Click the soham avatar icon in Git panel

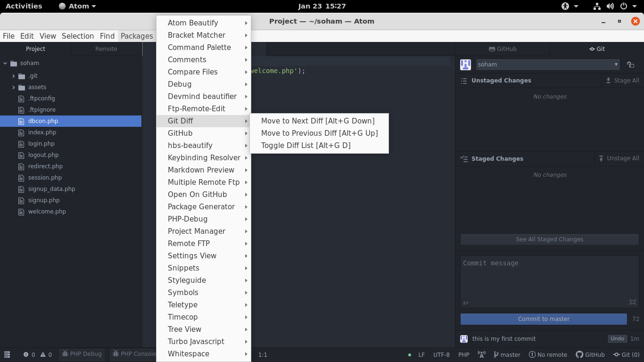click(x=465, y=65)
